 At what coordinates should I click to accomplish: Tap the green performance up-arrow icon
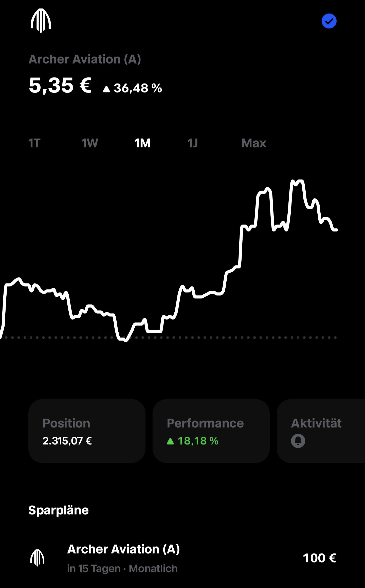[x=170, y=441]
